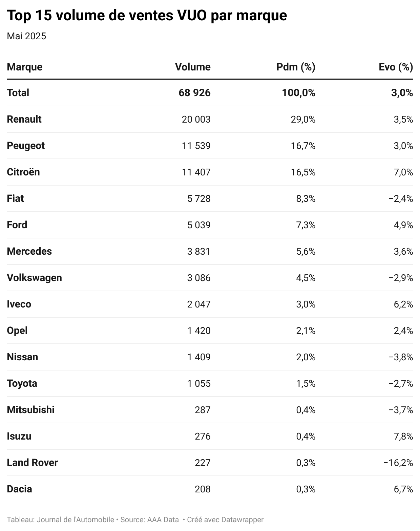Click Iveco market share 3,0%
Image resolution: width=420 pixels, height=531 pixels.
[x=306, y=304]
